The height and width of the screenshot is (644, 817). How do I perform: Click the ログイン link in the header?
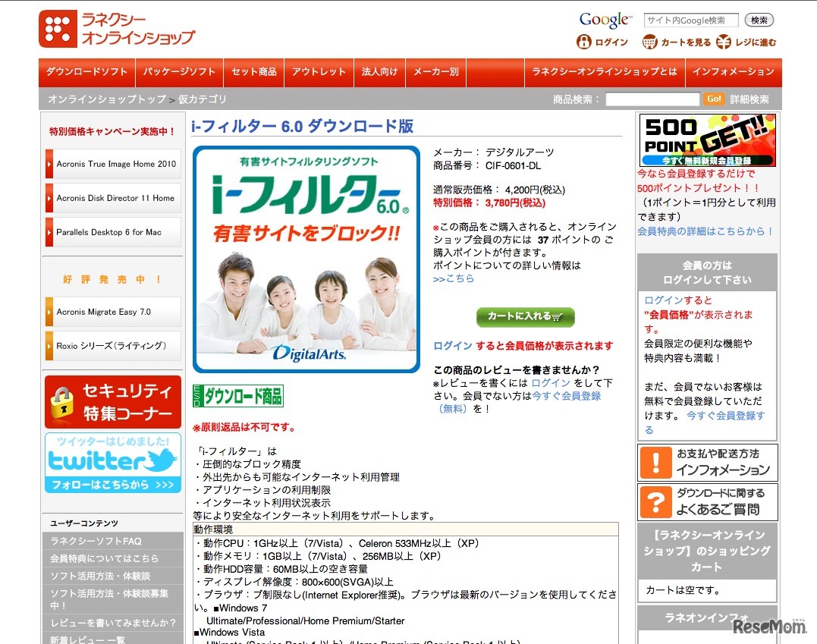click(x=611, y=42)
